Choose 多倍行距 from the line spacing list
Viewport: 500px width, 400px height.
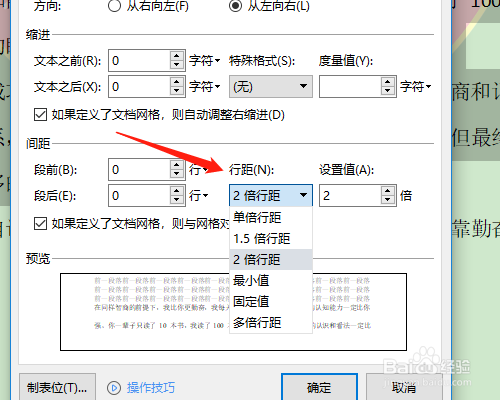[271, 322]
